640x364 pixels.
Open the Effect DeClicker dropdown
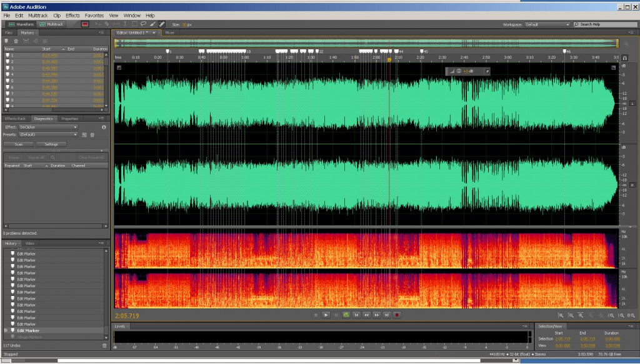[x=47, y=127]
